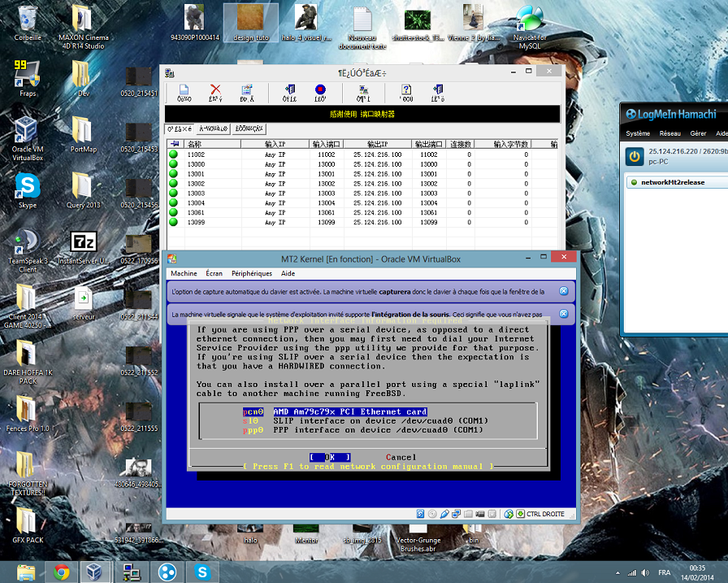This screenshot has height=583, width=728.
Task: Select pcn0 AMD Am79c79x PCI Ethernet card
Action: click(335, 411)
